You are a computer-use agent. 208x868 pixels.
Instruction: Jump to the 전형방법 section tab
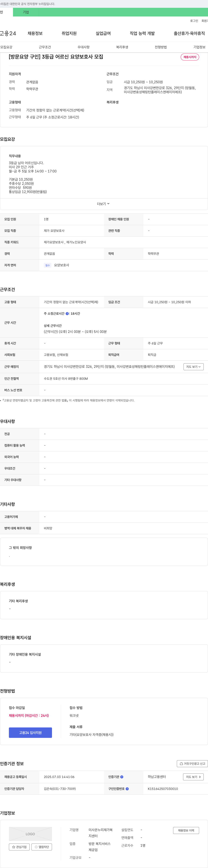[x=161, y=47]
